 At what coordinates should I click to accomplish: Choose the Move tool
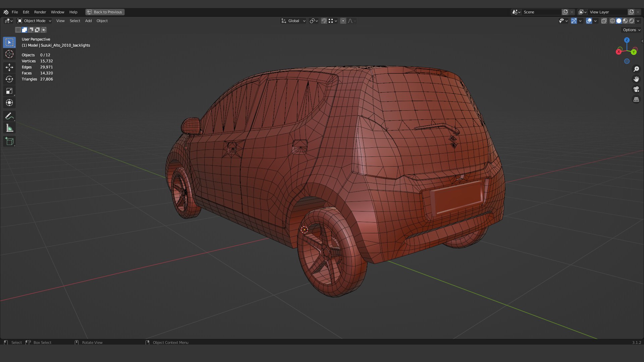click(9, 67)
